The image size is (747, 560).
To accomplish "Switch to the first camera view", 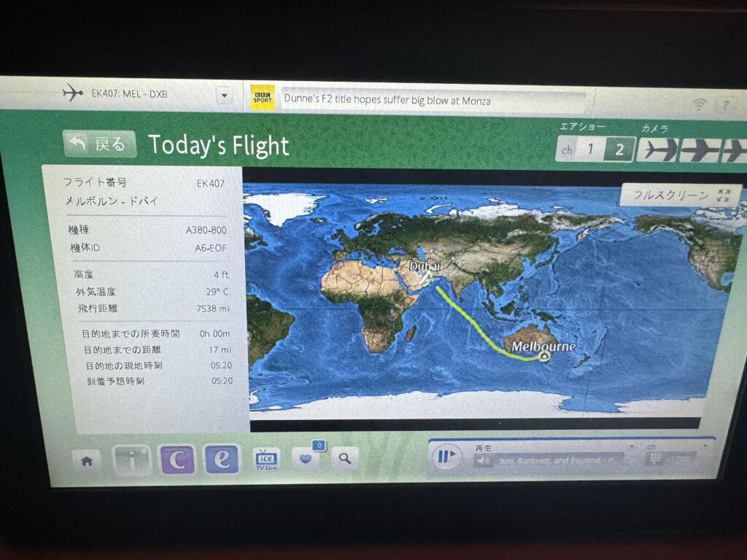I will (x=657, y=150).
